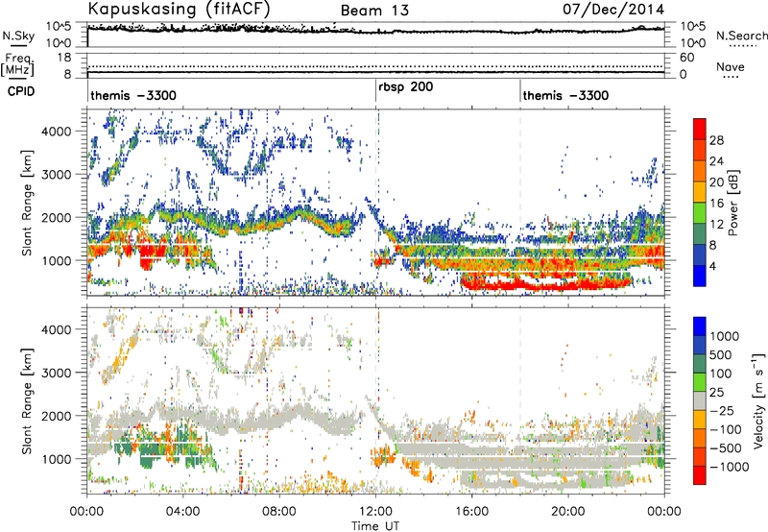
Task: Click the 'Time UT' axis label
Action: 375,526
